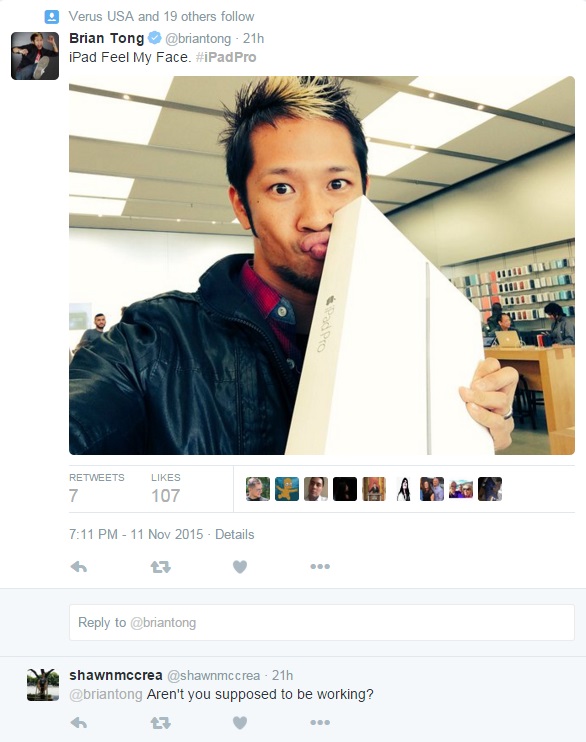Open Brian Tong's profile picture
The image size is (586, 742).
[x=35, y=56]
